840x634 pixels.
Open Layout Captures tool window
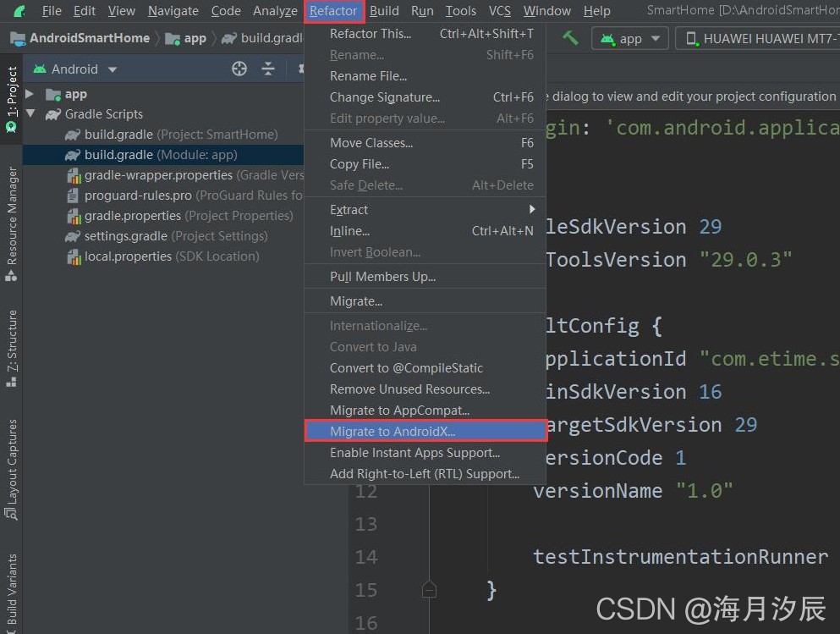point(11,469)
